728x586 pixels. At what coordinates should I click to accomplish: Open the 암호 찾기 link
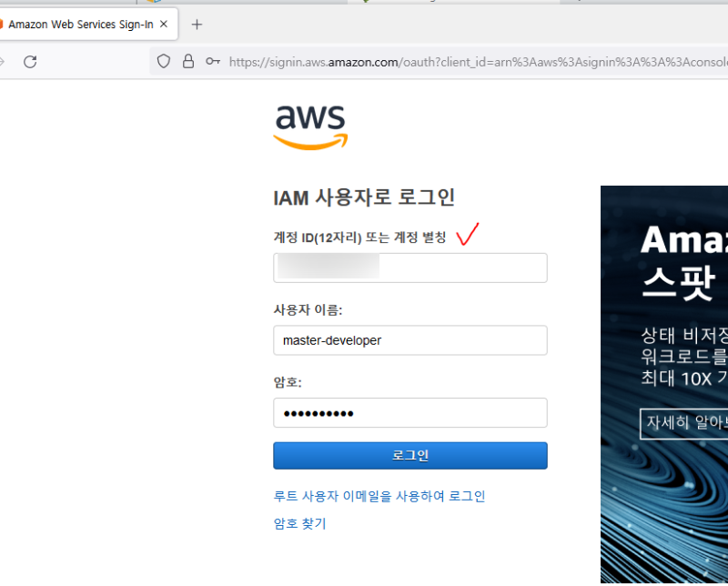pyautogui.click(x=300, y=524)
